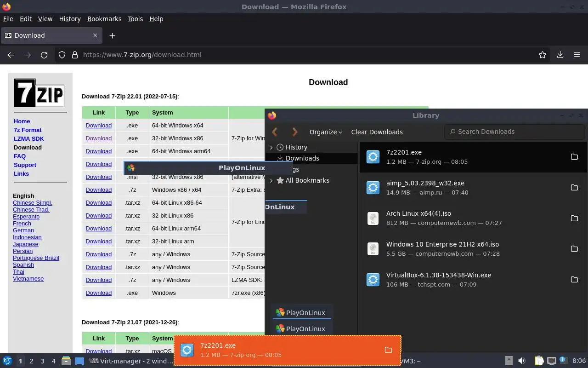Click the iso file icon of Arch Linux download
Image resolution: width=588 pixels, height=368 pixels.
coord(373,218)
